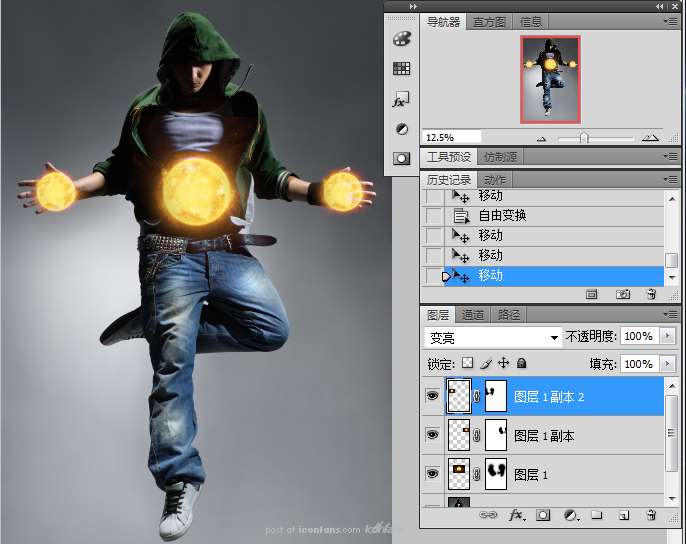The height and width of the screenshot is (544, 686).
Task: Open the Masks panel icon
Action: pyautogui.click(x=401, y=158)
